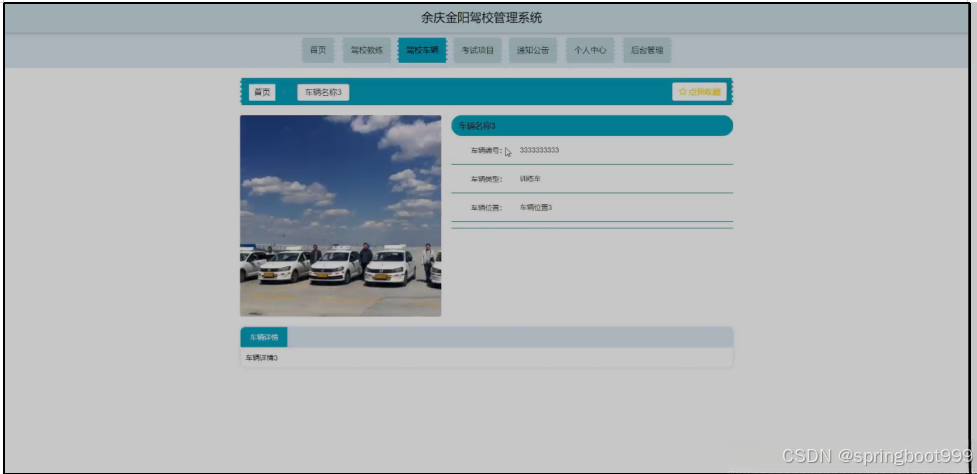
Task: Click the 车辆名称3 breadcrumb item
Action: 323,92
